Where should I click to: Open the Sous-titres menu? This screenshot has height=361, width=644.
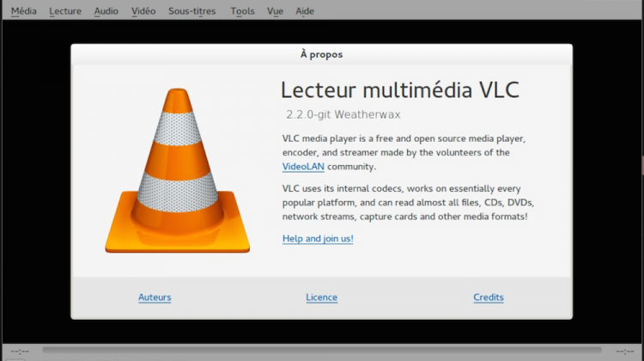click(192, 11)
